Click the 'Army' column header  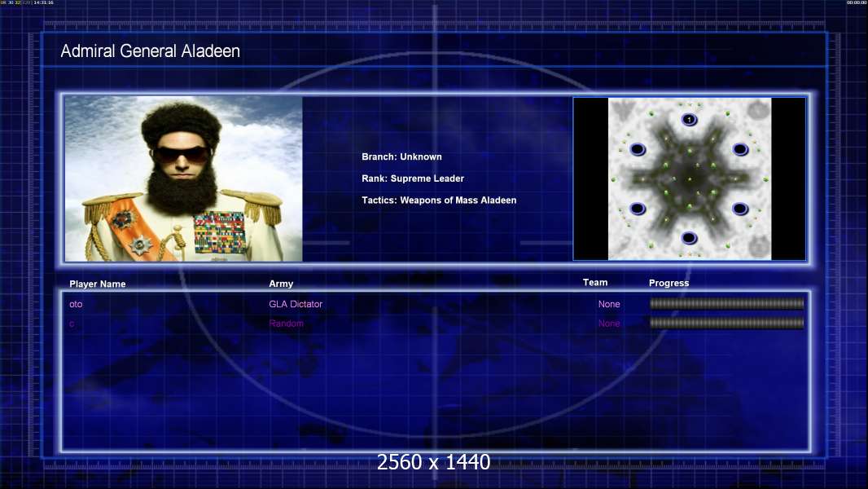[281, 284]
